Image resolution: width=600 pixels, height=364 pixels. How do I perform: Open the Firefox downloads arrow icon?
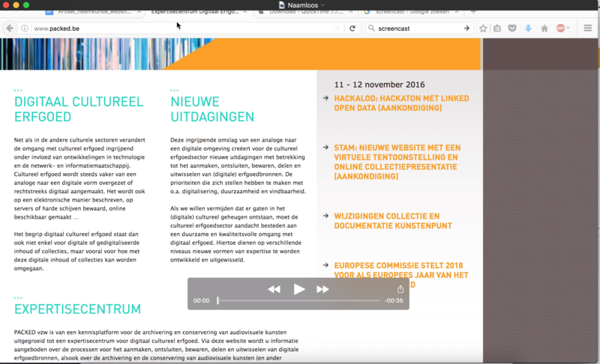coord(528,28)
